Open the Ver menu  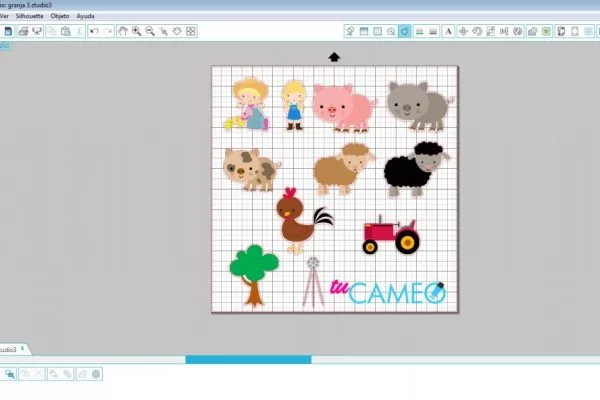(4, 16)
